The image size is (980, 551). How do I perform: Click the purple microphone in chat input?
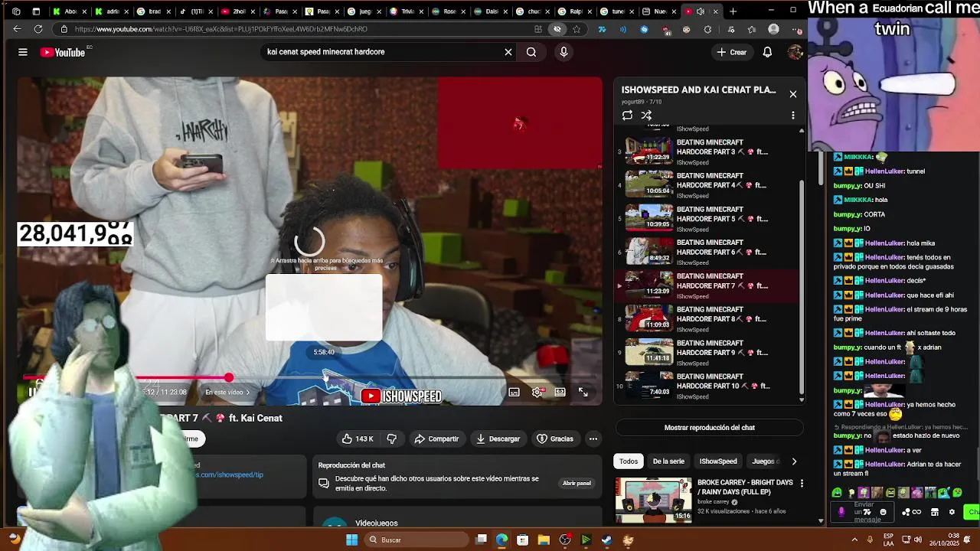[x=841, y=512]
